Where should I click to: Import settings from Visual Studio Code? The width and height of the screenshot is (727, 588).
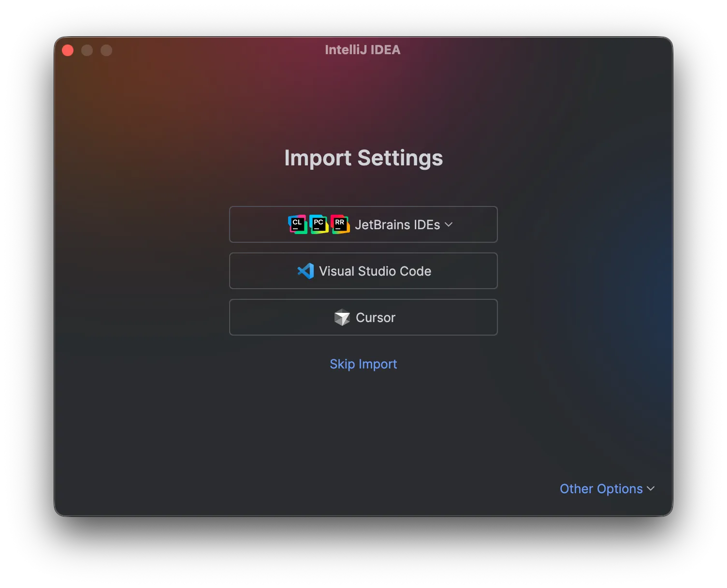click(363, 271)
